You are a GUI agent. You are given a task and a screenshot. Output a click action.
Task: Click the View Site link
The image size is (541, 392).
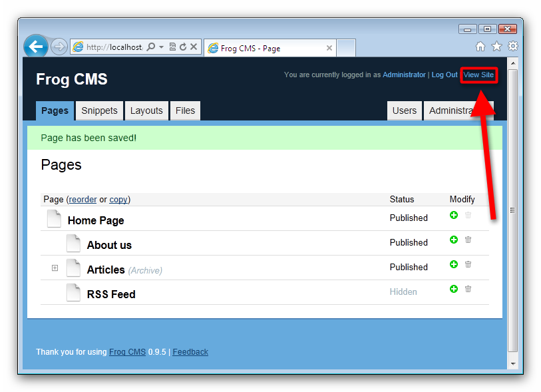tap(478, 75)
